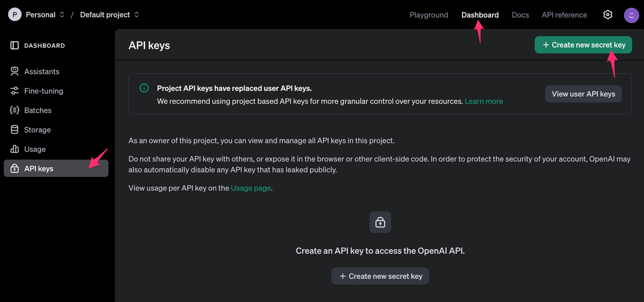The height and width of the screenshot is (302, 644).
Task: Click the purple user avatar
Action: click(631, 15)
